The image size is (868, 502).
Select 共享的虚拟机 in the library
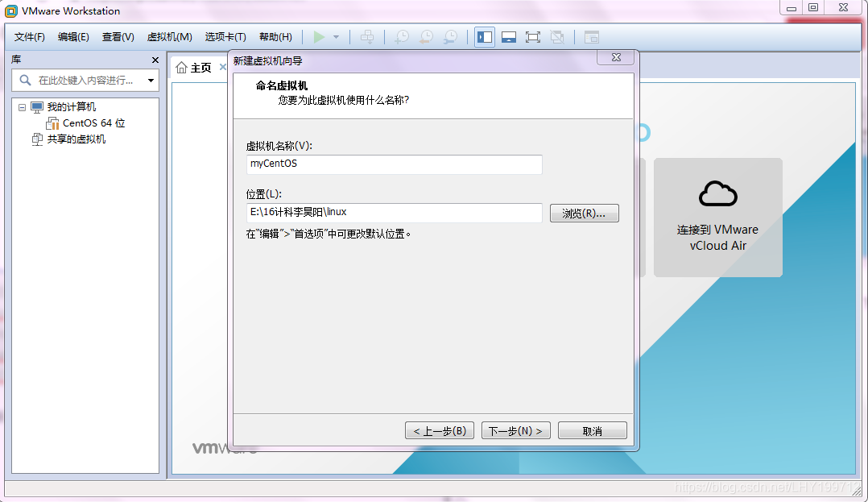coord(76,139)
